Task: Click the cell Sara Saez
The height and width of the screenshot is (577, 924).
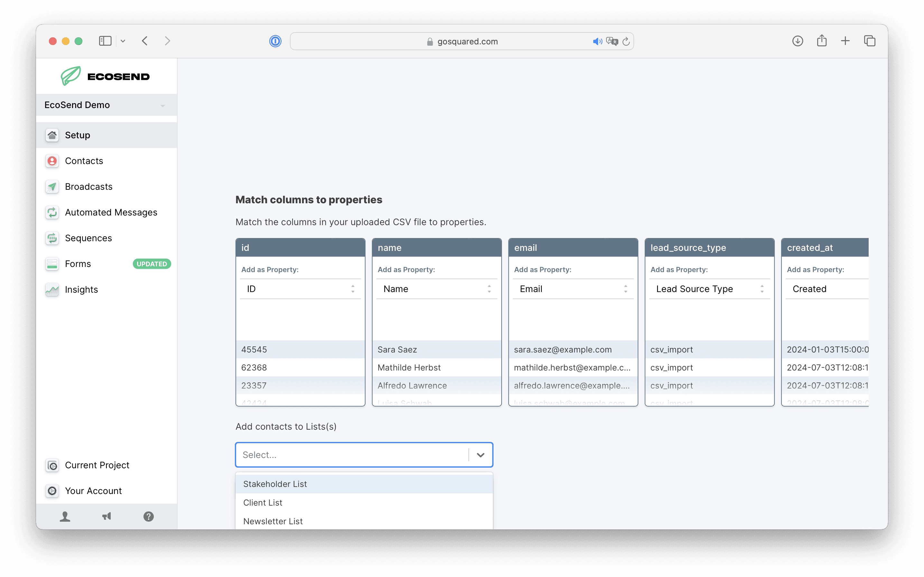Action: point(437,350)
